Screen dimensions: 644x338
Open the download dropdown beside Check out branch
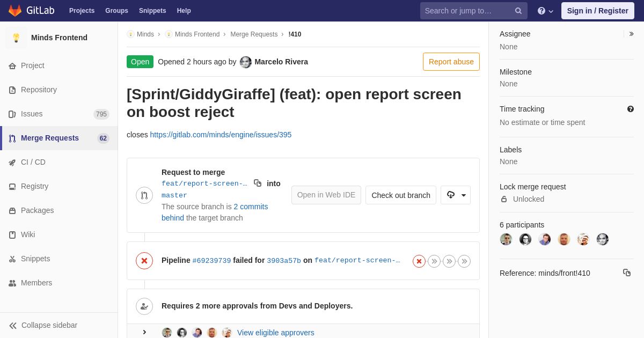[x=456, y=195]
